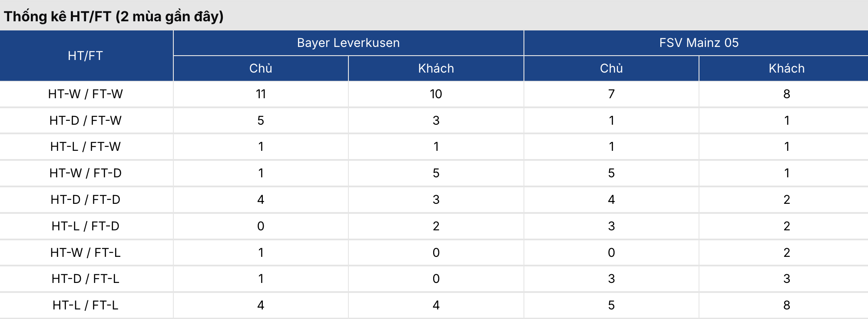Click the HT-D / FT-W row label
Image resolution: width=868 pixels, height=319 pixels.
(x=86, y=120)
